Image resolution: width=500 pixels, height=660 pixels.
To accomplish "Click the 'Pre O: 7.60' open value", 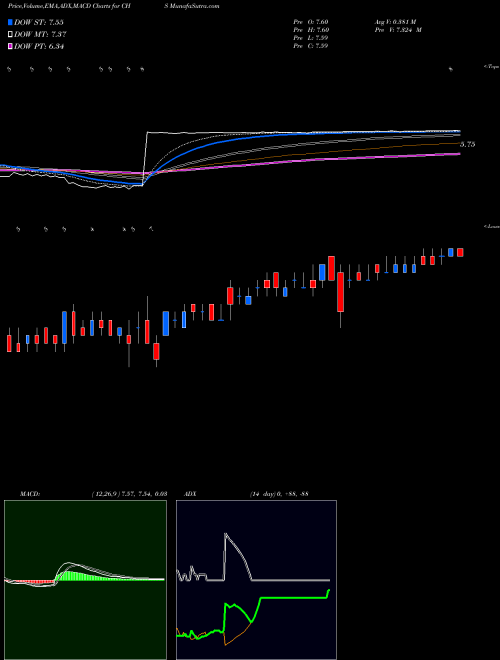I will coord(311,21).
